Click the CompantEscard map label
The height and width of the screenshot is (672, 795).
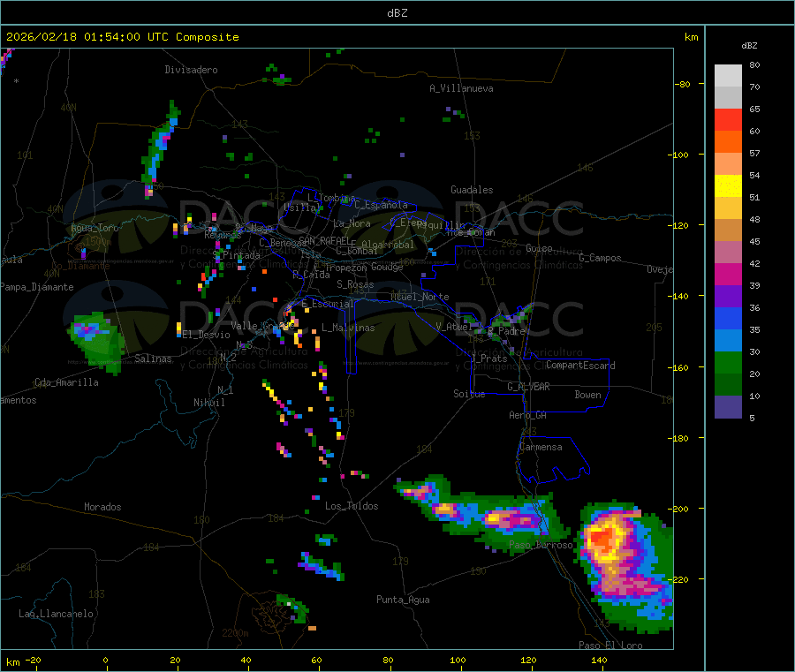(x=580, y=365)
